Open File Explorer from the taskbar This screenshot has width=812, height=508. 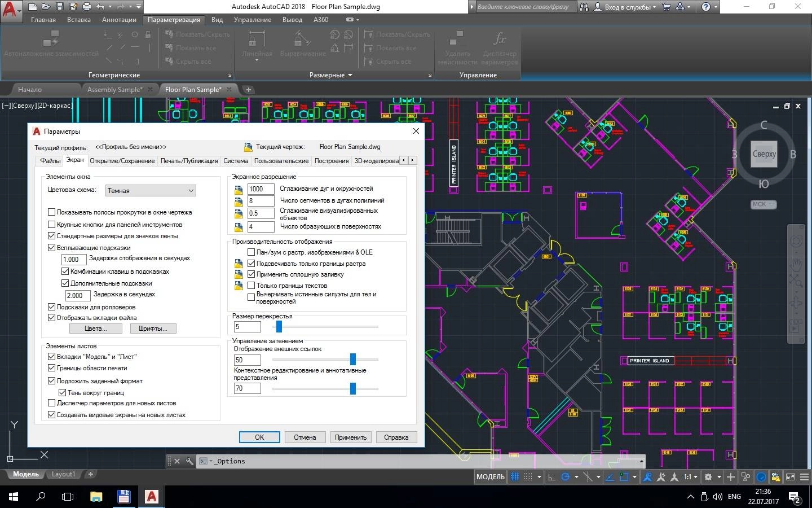96,497
